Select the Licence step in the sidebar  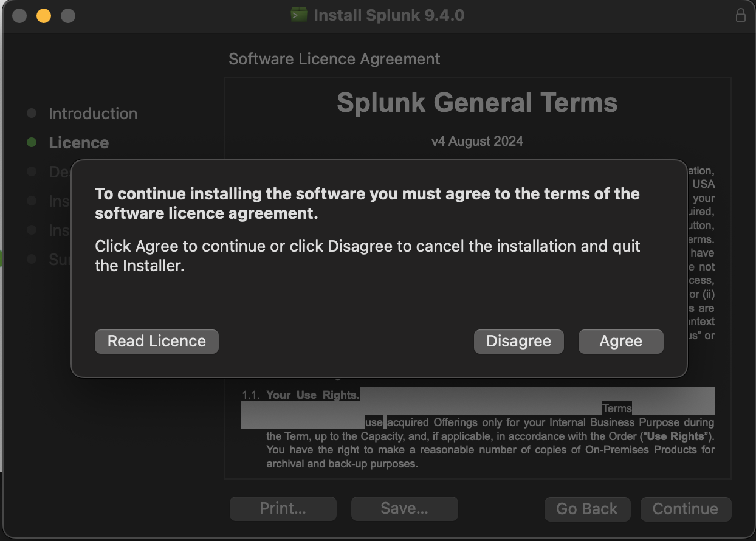[78, 143]
